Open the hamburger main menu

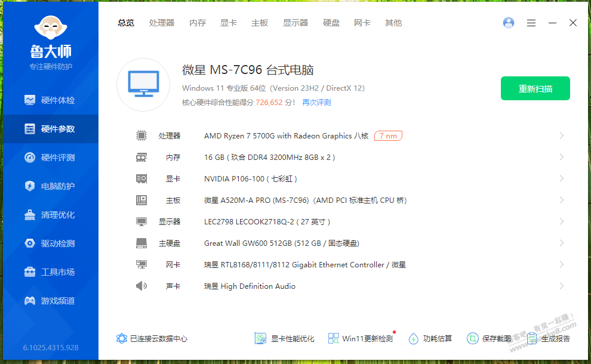pyautogui.click(x=531, y=23)
